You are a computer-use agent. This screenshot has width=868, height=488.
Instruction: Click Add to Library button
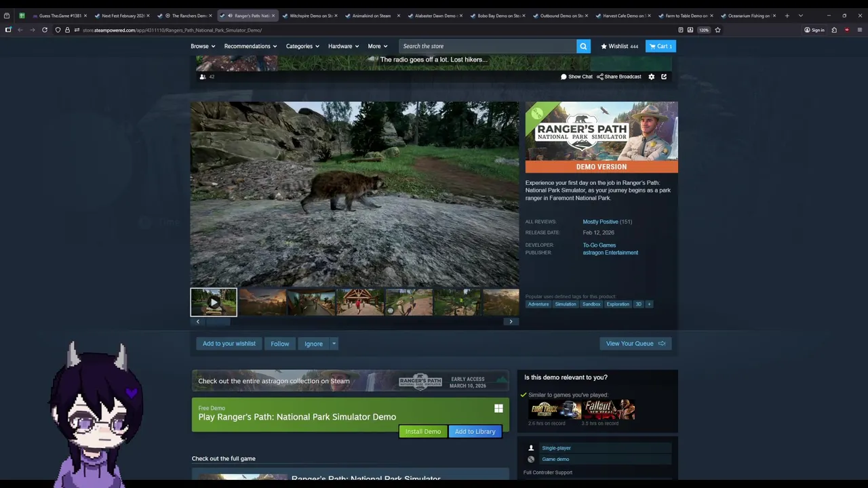tap(475, 432)
